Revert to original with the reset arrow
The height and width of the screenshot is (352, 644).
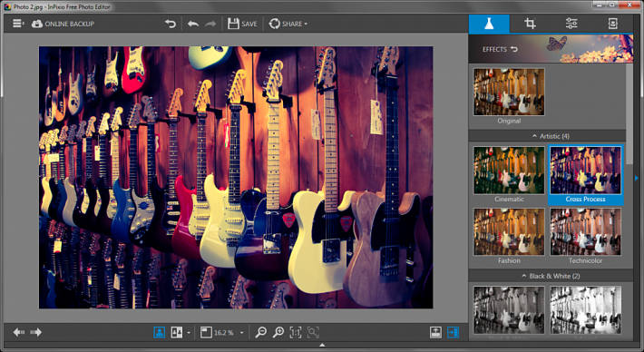(170, 24)
